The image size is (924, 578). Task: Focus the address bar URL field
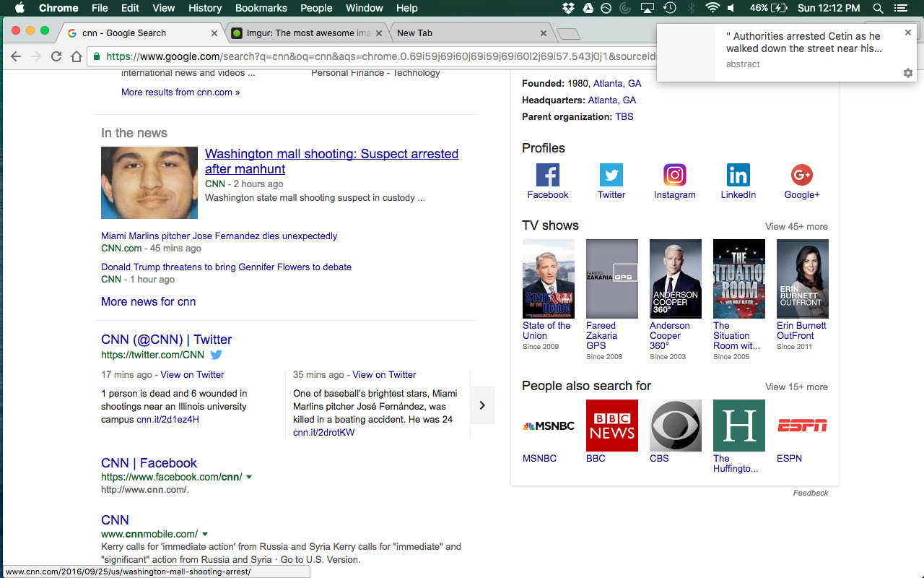point(381,56)
